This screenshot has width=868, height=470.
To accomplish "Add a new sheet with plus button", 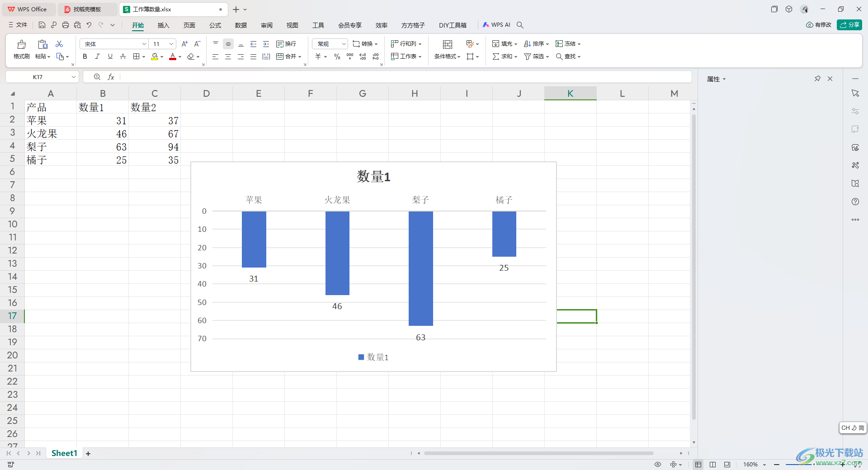I will (x=88, y=454).
